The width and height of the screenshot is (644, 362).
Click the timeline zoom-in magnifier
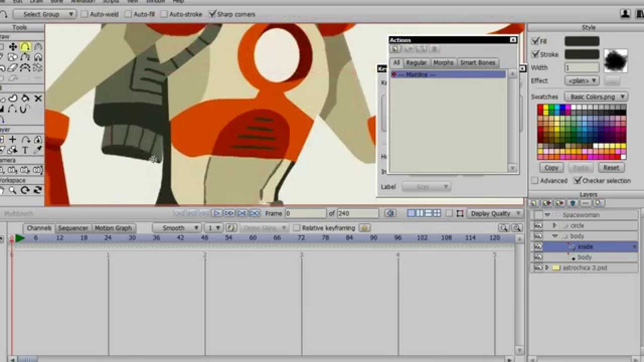(517, 228)
